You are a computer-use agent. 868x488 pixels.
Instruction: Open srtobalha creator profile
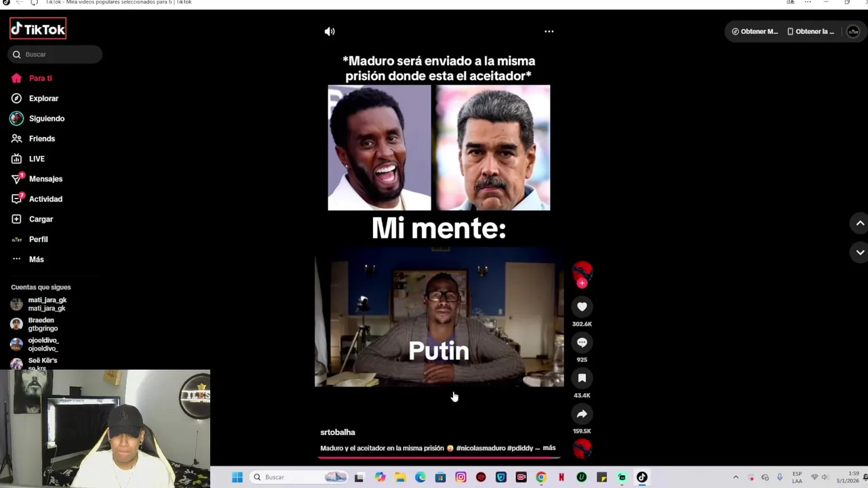coord(338,432)
